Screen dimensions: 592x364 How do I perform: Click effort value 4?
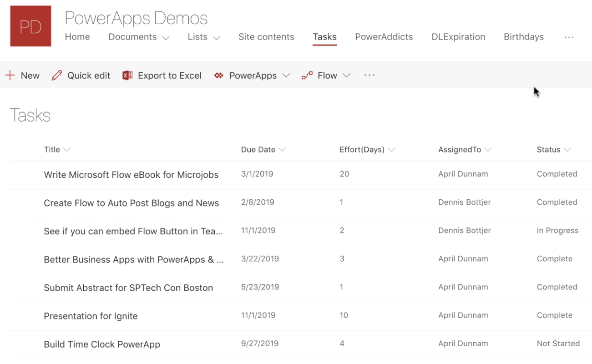[342, 344]
